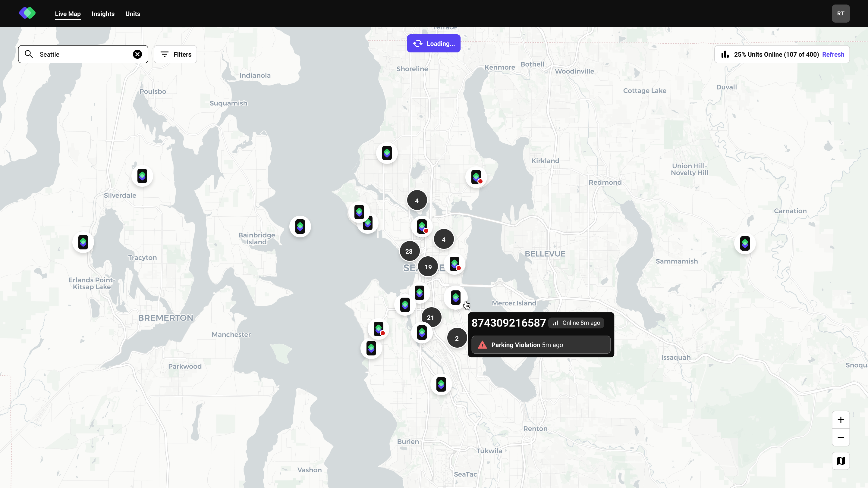Clear the Seattle search text with the X

point(137,54)
